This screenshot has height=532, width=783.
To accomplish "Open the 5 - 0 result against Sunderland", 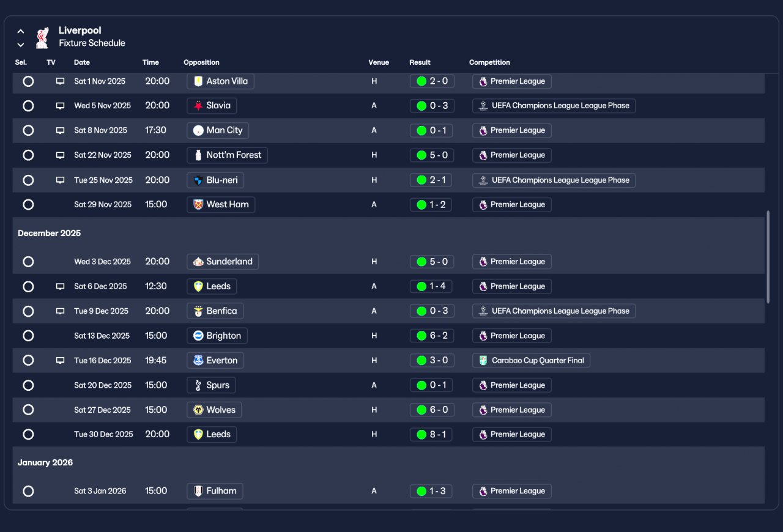I will point(432,262).
